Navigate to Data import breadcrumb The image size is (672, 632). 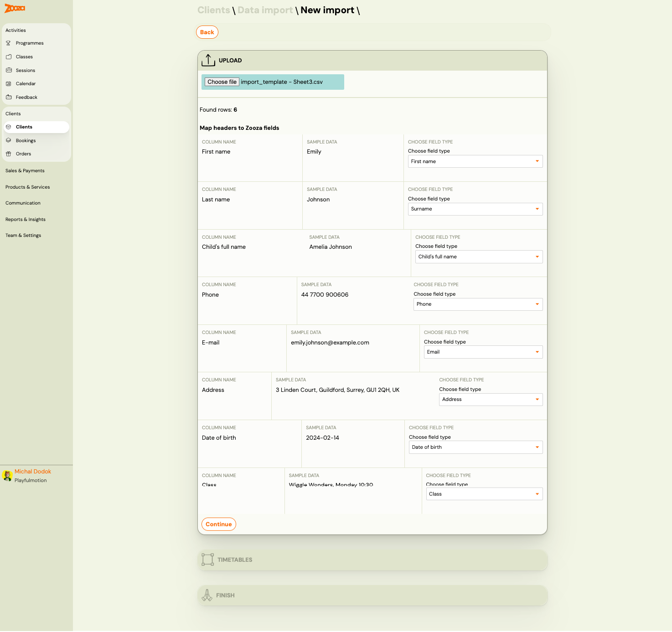(x=265, y=10)
